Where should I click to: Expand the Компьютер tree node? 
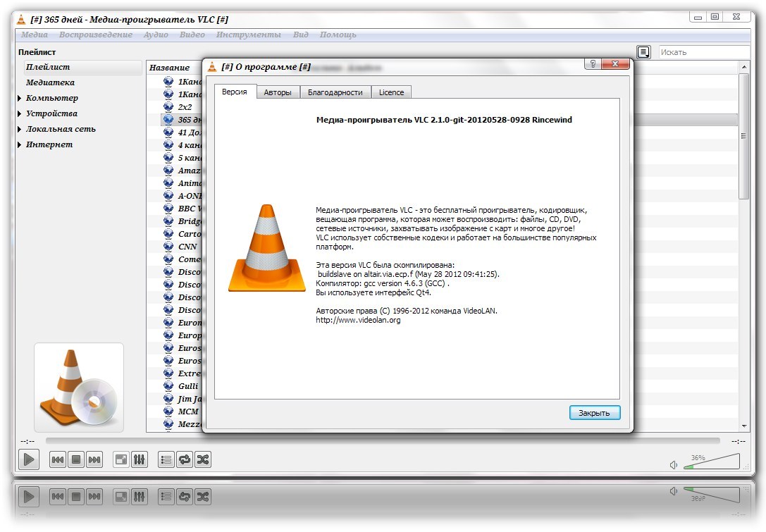pos(20,99)
